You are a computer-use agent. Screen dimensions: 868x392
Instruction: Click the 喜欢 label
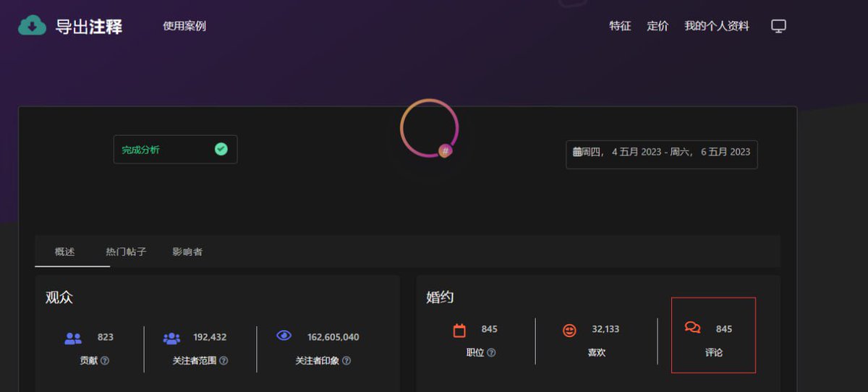pyautogui.click(x=596, y=353)
